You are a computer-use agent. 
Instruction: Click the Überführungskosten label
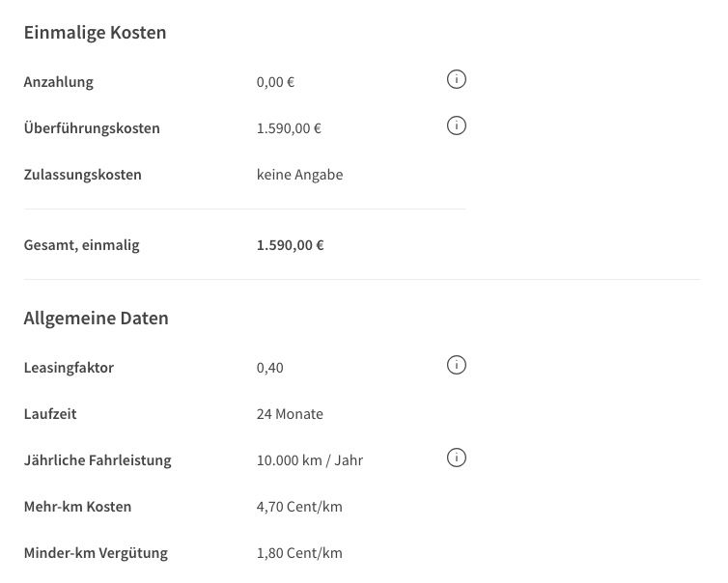click(92, 128)
